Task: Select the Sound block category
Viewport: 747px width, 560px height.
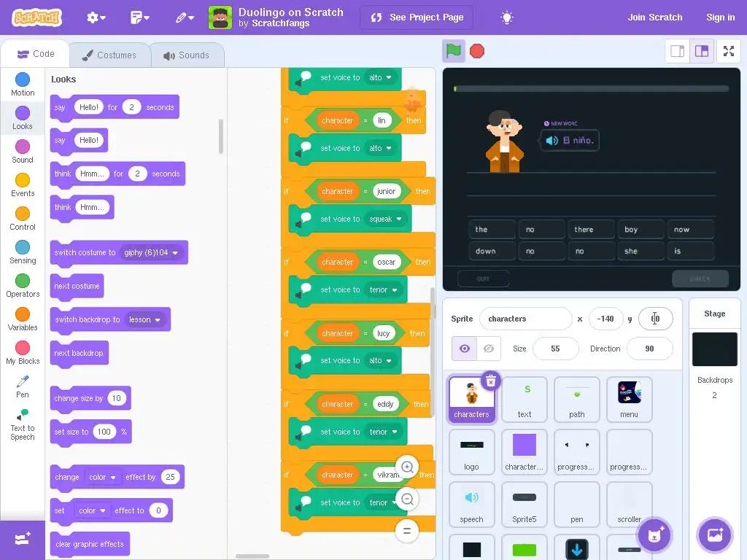Action: point(23,152)
